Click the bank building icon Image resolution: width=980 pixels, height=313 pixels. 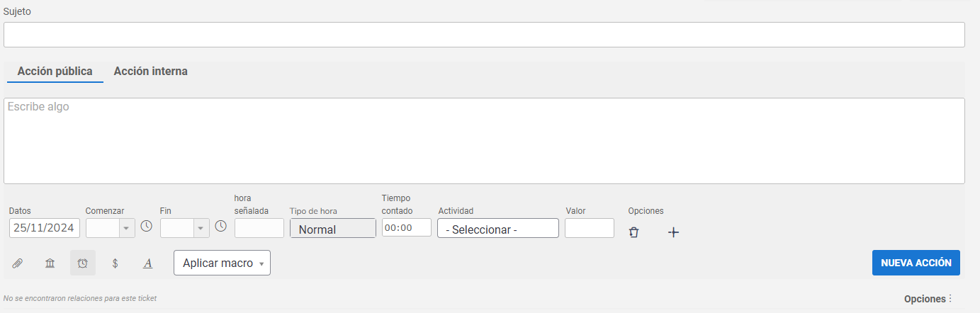[50, 263]
